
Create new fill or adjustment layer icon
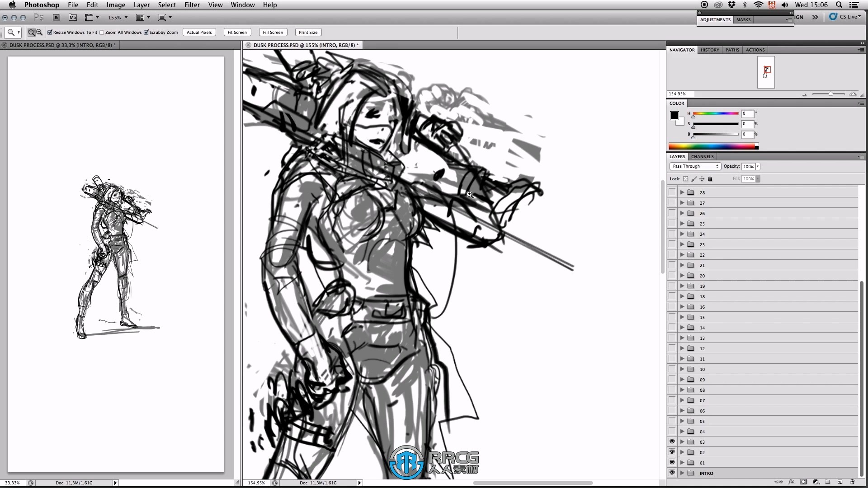coord(816,482)
